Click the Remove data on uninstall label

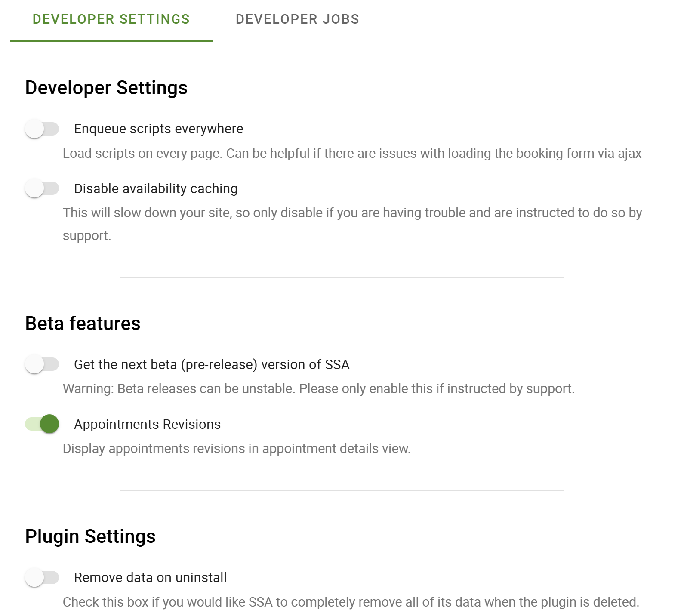point(150,577)
